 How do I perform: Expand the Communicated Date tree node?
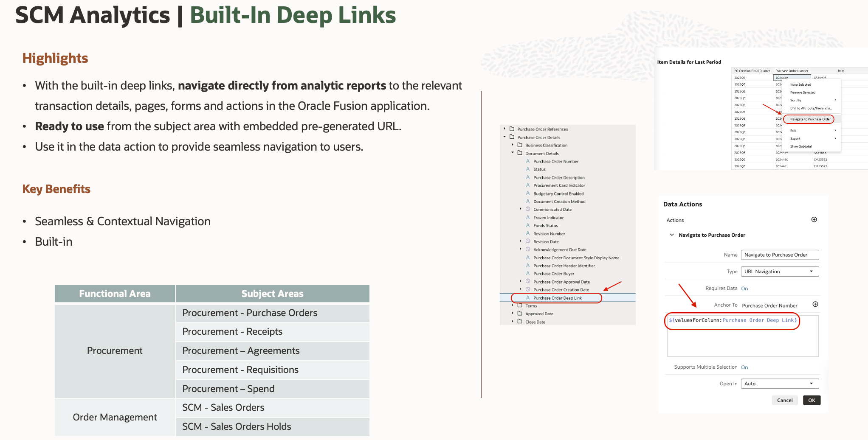pos(521,209)
